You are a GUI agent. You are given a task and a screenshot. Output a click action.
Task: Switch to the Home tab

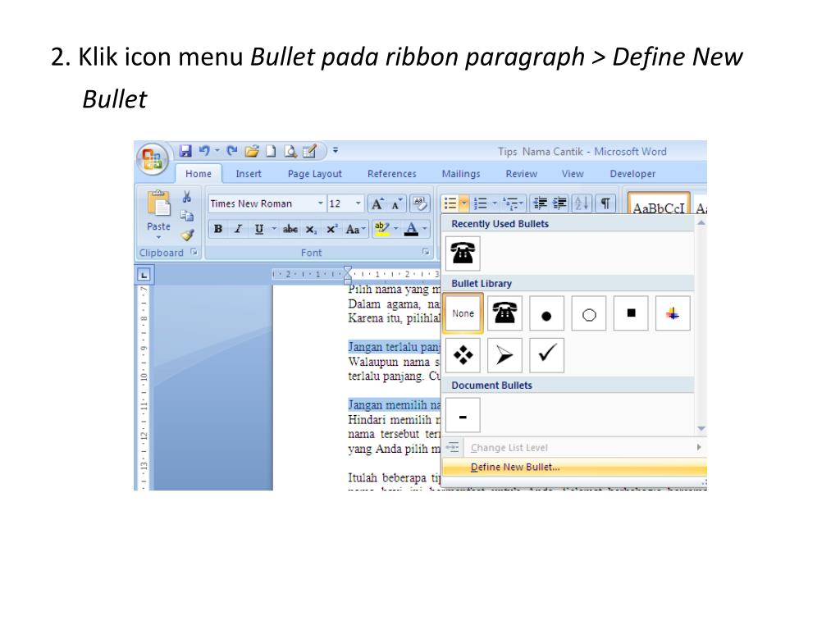[199, 174]
